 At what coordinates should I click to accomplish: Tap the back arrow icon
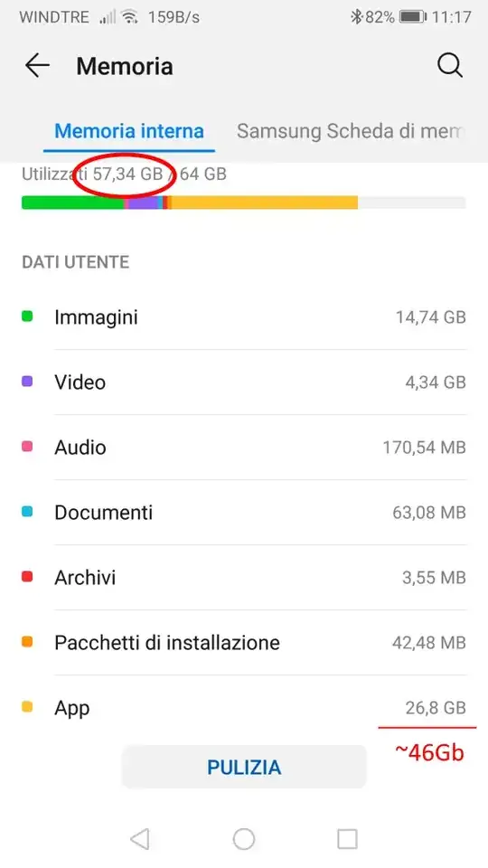click(x=37, y=66)
